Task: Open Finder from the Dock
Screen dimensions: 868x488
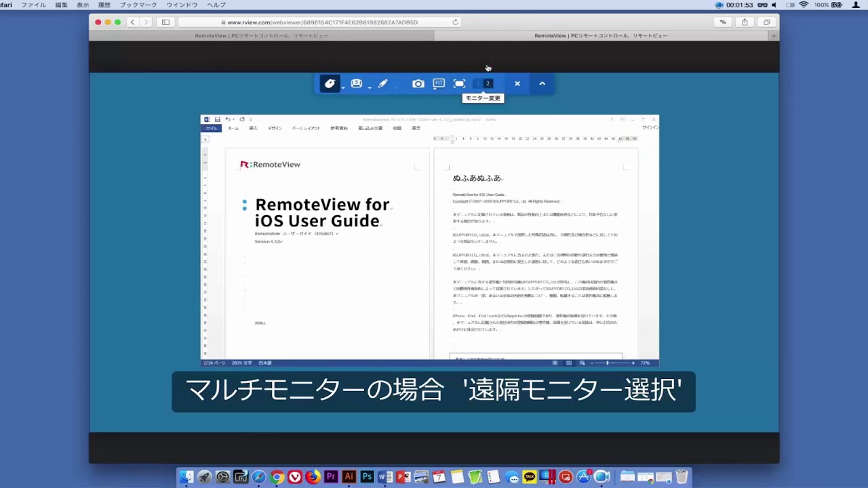Action: [x=186, y=477]
